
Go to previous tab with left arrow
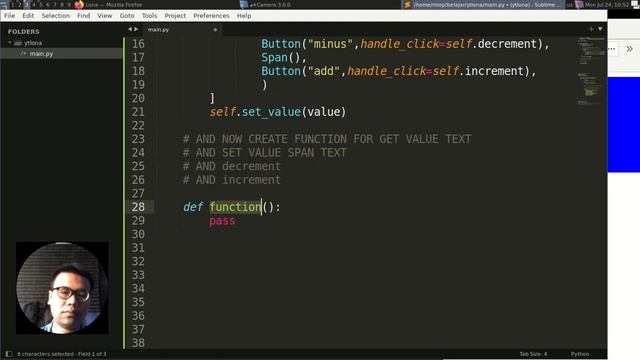tap(130, 29)
